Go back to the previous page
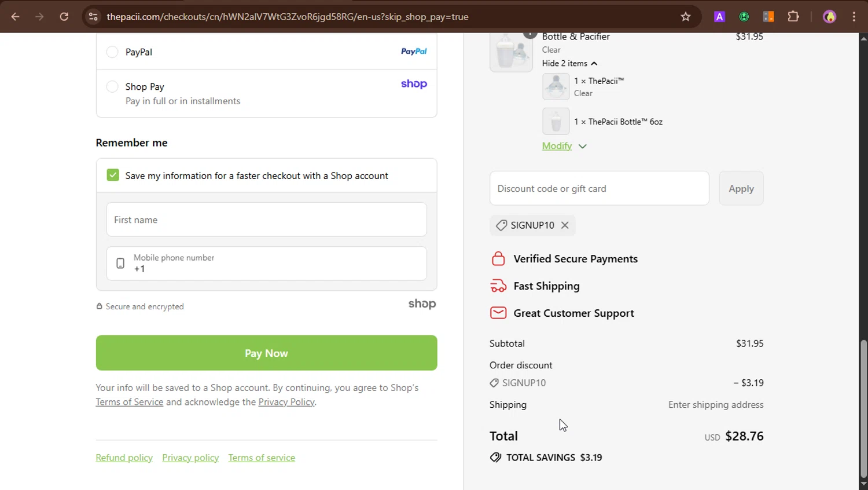Image resolution: width=868 pixels, height=490 pixels. [15, 17]
